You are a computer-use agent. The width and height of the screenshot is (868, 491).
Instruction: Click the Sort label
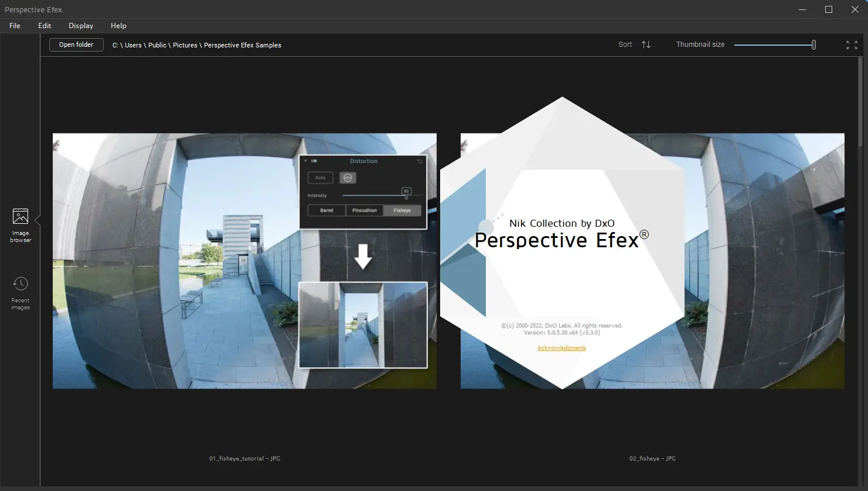click(625, 45)
